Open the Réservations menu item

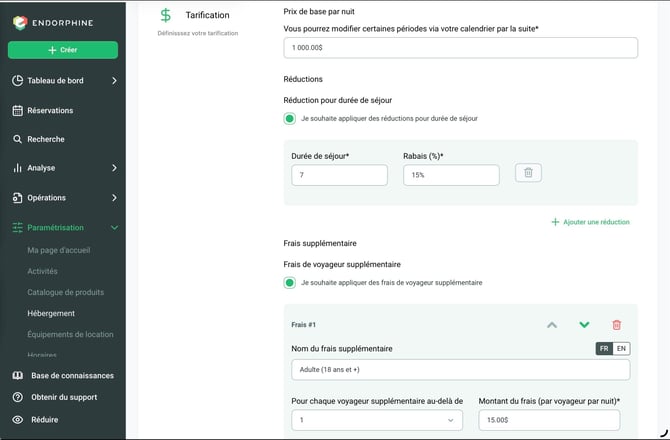[50, 110]
